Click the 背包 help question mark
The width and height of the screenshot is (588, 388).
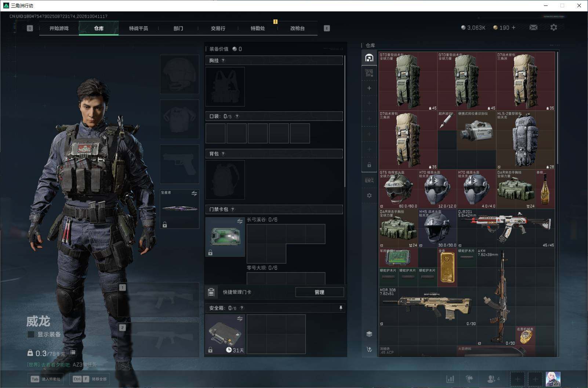point(223,154)
